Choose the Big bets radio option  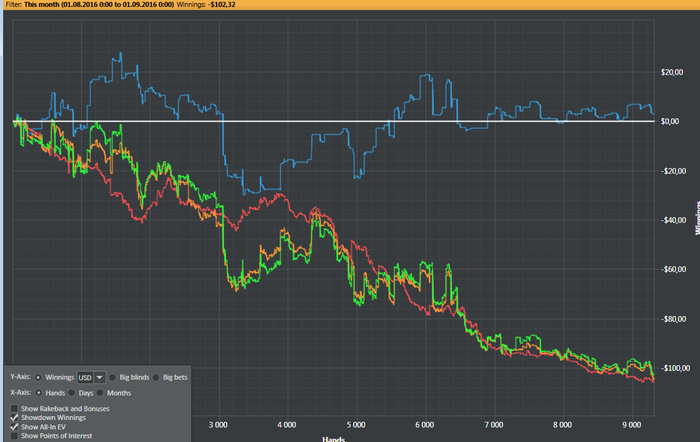tap(156, 378)
